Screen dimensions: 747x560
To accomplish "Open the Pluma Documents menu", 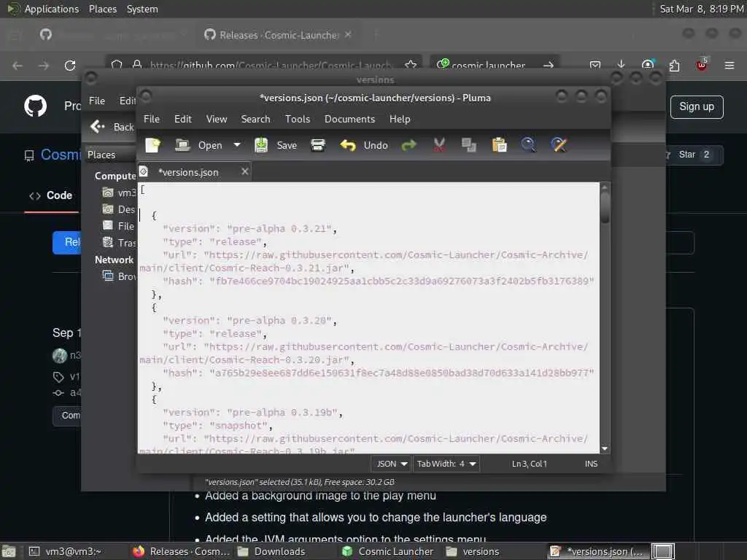I will (349, 119).
